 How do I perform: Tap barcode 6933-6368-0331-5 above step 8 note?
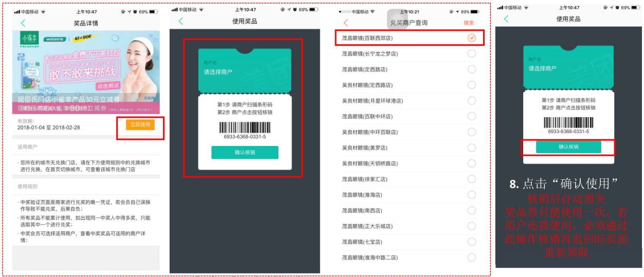click(x=568, y=126)
